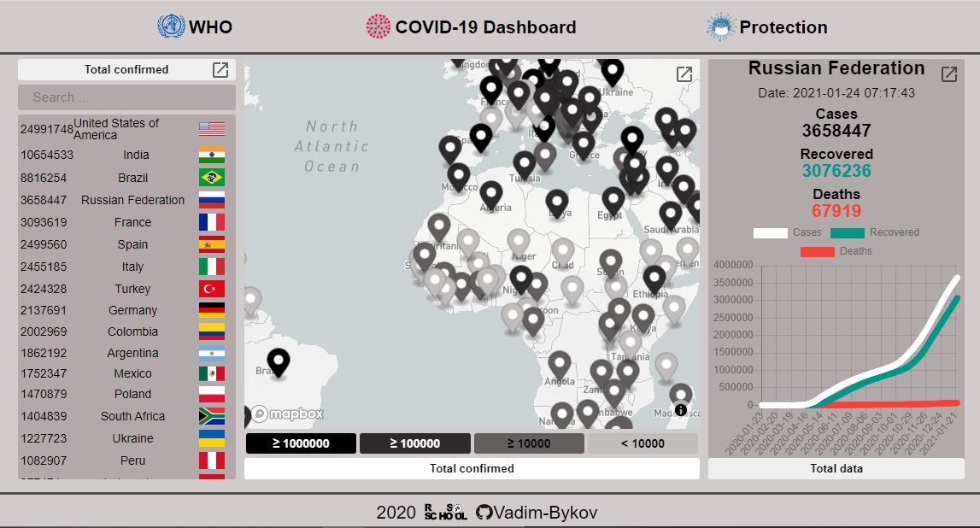Click the country Search field
The width and height of the screenshot is (980, 528).
pos(126,97)
